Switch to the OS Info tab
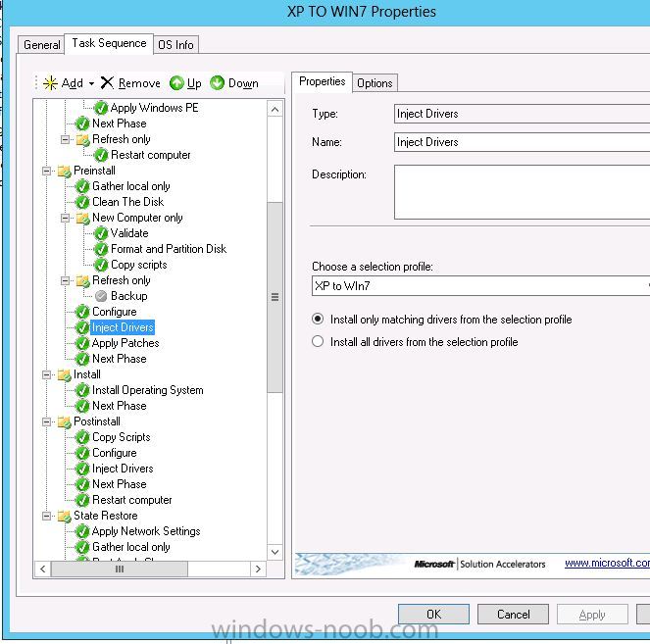Viewport: 650px width, 644px height. [x=175, y=45]
